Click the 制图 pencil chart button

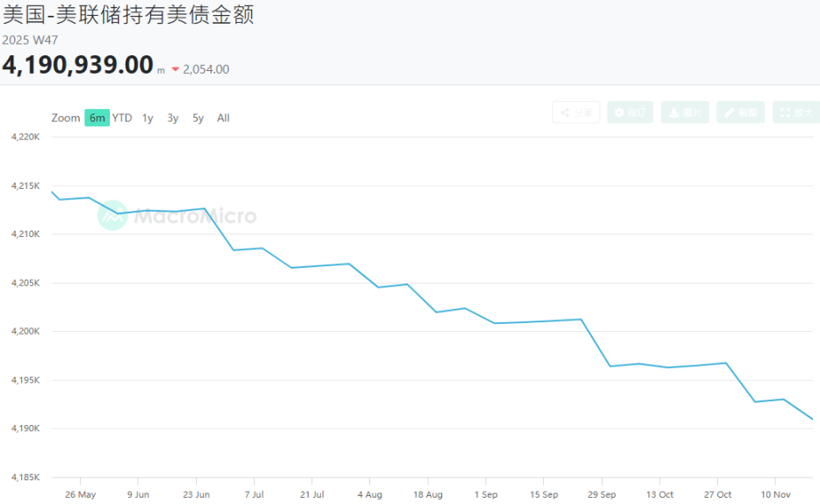point(740,112)
